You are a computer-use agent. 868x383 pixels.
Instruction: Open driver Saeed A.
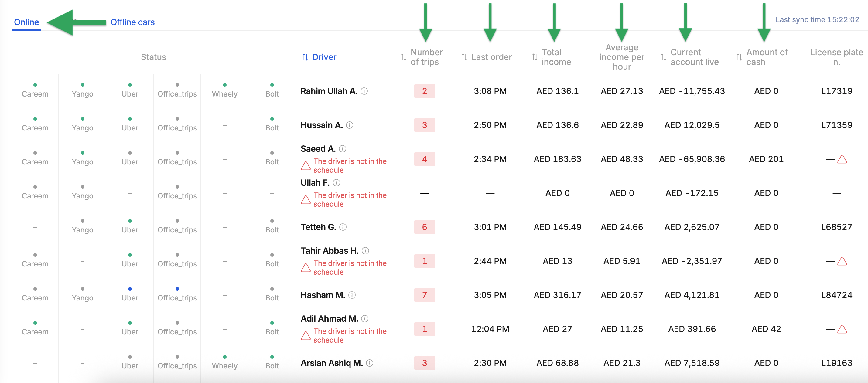318,148
